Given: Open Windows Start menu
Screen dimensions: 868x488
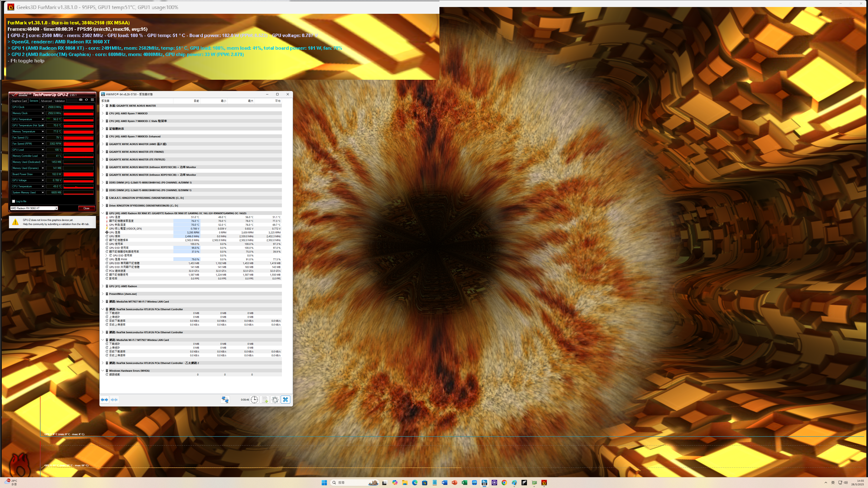Looking at the screenshot, I should [x=324, y=483].
